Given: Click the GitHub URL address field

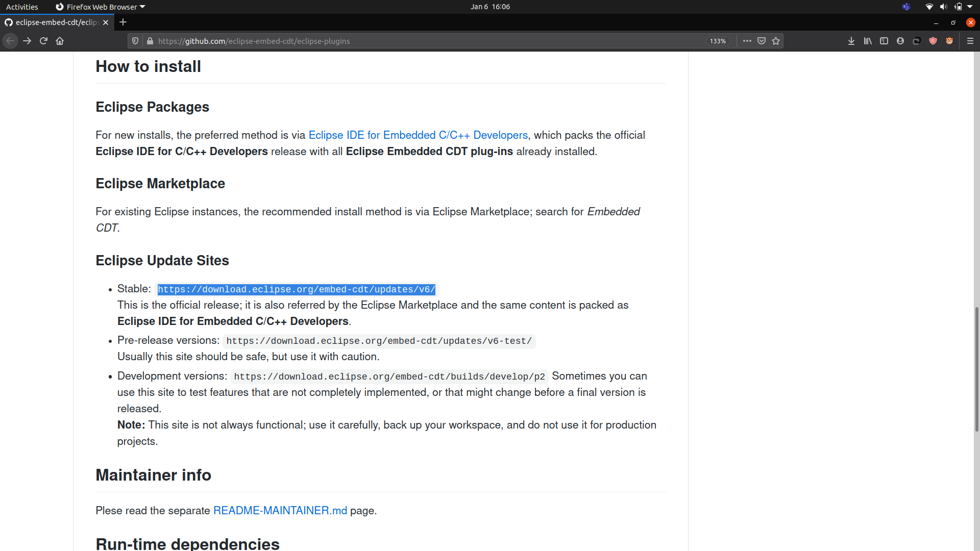Looking at the screenshot, I should point(408,41).
